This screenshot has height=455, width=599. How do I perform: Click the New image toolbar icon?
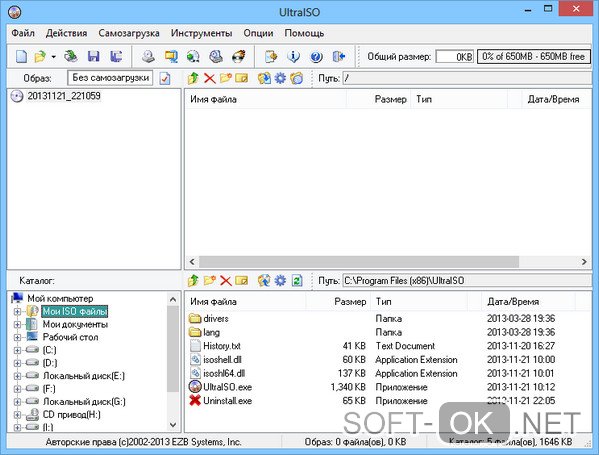tap(21, 57)
